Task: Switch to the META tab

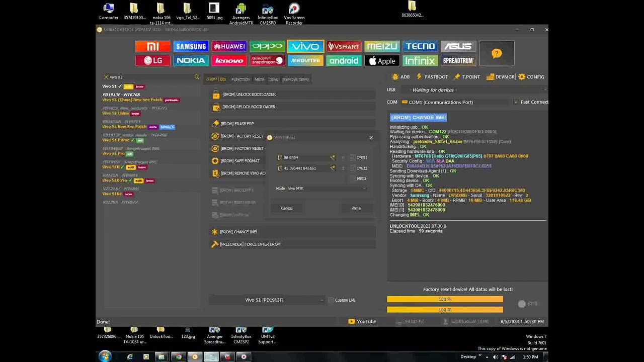Action: click(x=259, y=79)
